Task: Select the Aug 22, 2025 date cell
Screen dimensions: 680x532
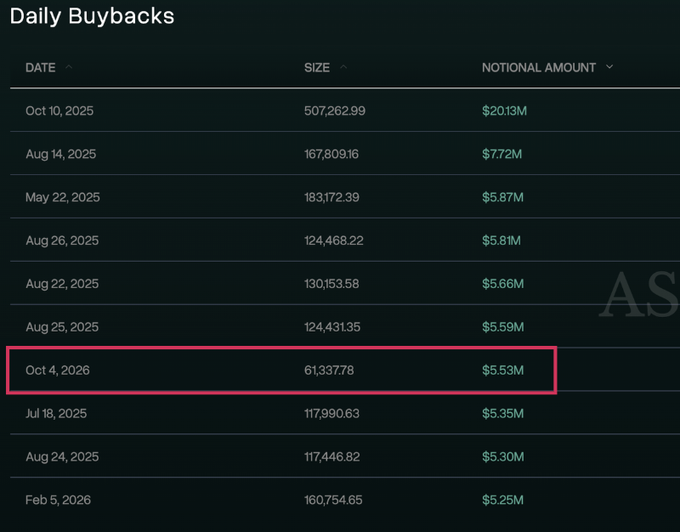Action: pos(62,284)
